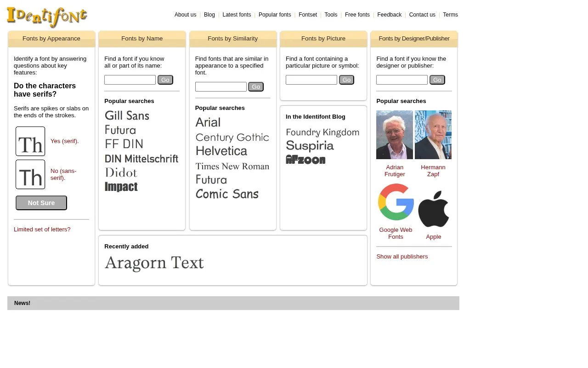Focus the designer or publisher search field
588x368 pixels.
[x=402, y=80]
